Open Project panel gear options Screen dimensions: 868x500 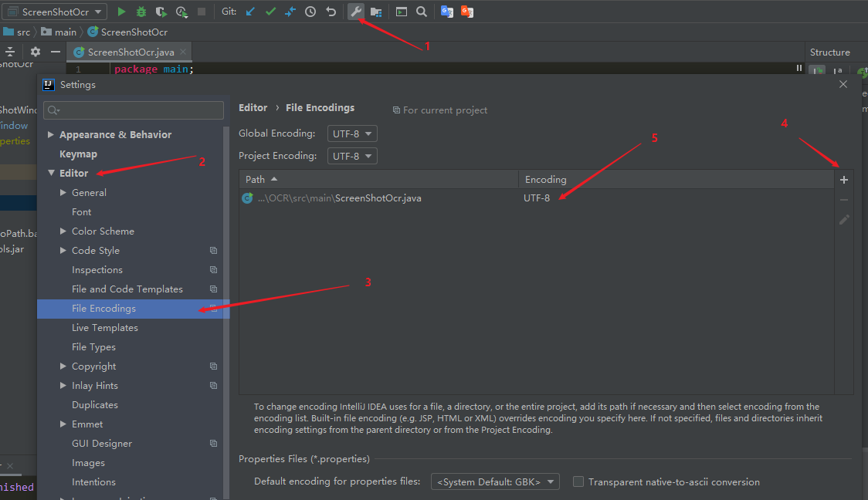pos(36,52)
